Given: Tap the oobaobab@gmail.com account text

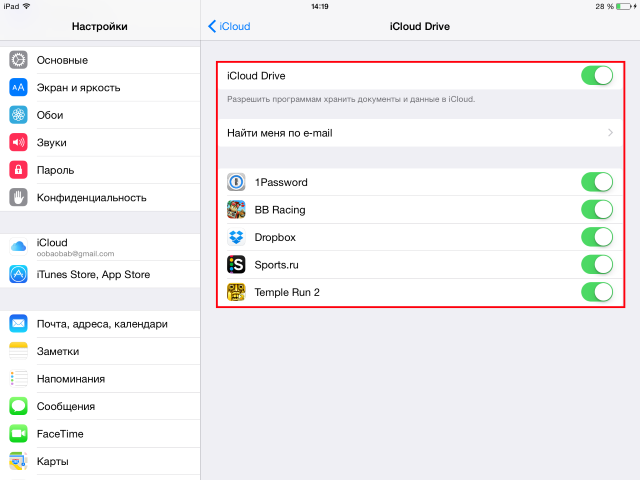Looking at the screenshot, I should point(76,253).
